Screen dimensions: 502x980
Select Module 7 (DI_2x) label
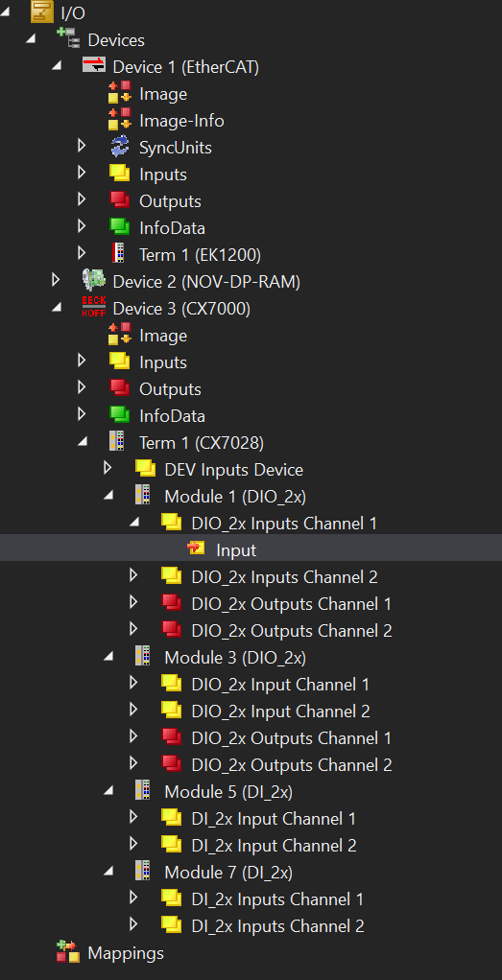[227, 872]
